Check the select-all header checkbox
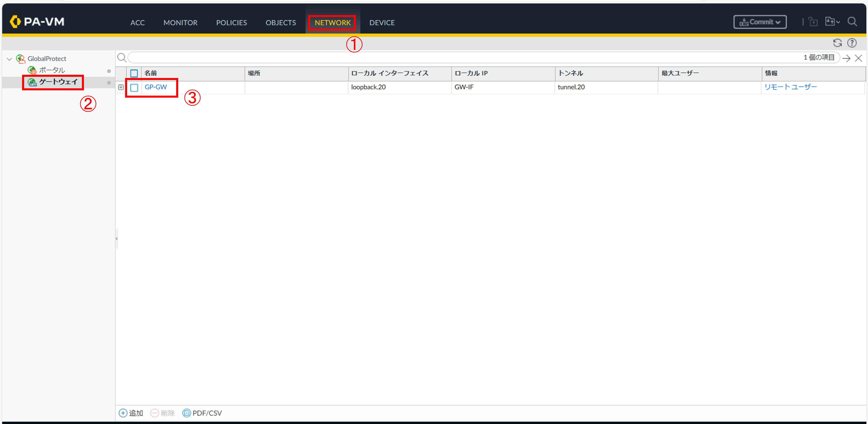This screenshot has width=868, height=424. pos(134,73)
